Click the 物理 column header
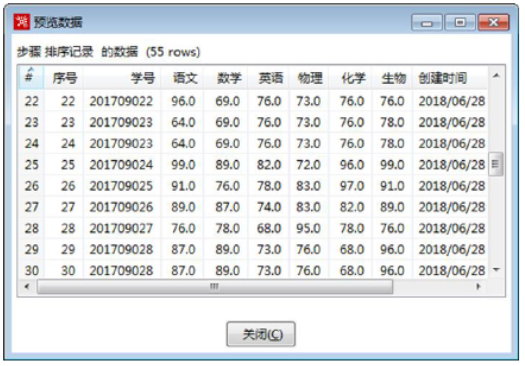 tap(310, 78)
